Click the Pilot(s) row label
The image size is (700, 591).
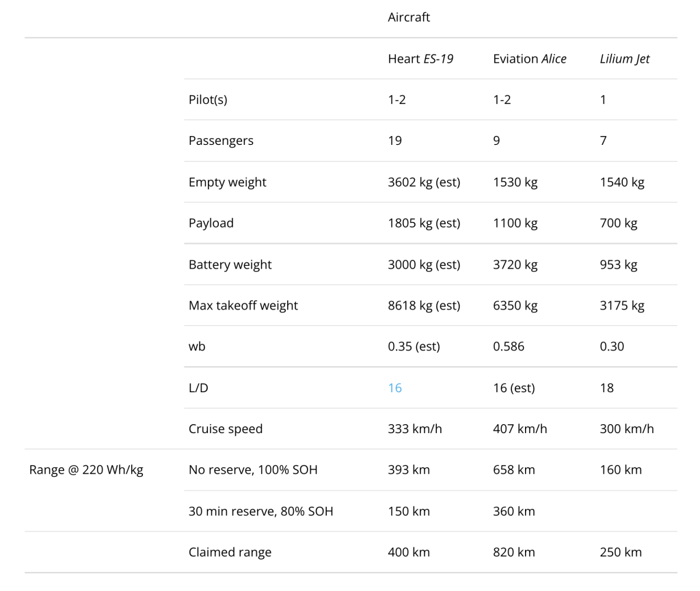click(x=208, y=100)
